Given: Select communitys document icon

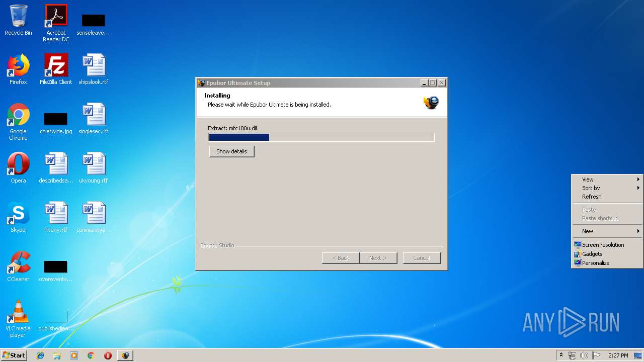Looking at the screenshot, I should coord(93,217).
